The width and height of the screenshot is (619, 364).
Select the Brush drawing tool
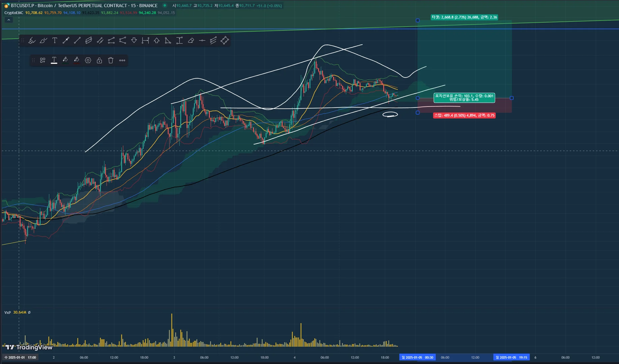click(x=43, y=41)
